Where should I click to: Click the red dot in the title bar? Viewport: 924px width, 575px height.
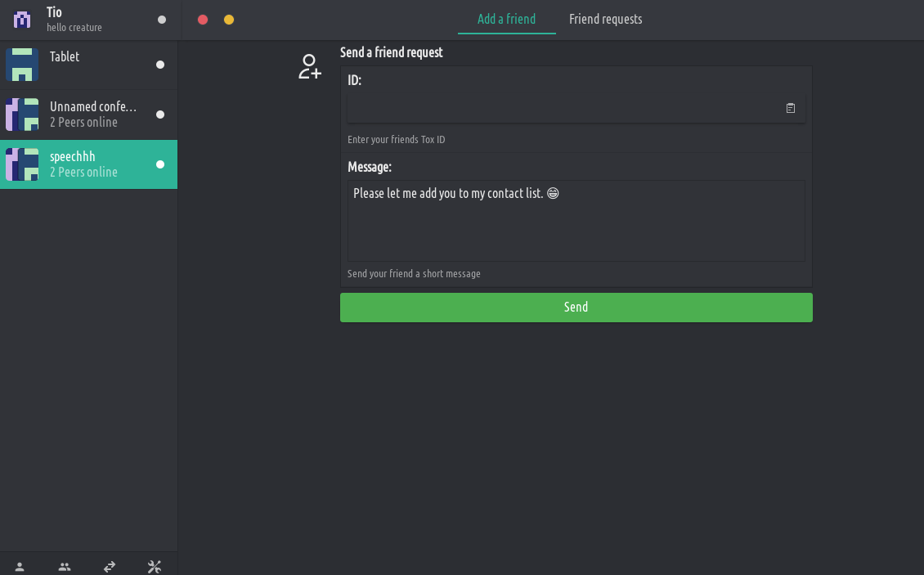(203, 20)
